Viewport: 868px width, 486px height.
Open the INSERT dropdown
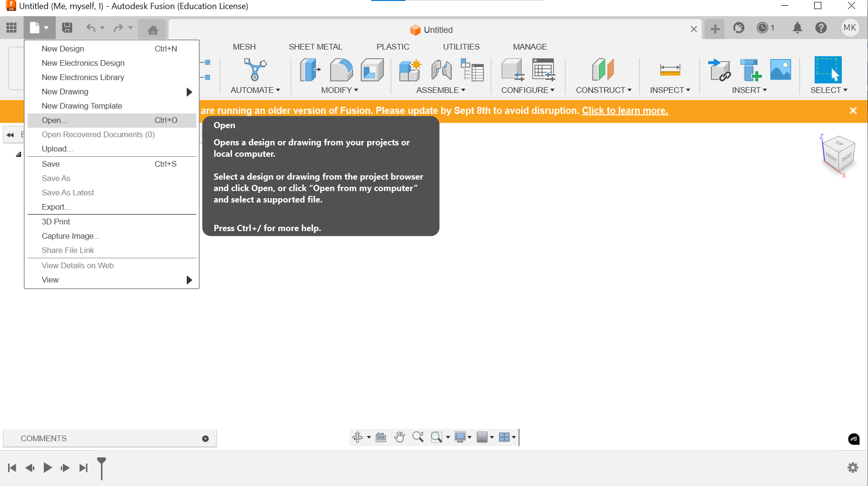pos(749,90)
